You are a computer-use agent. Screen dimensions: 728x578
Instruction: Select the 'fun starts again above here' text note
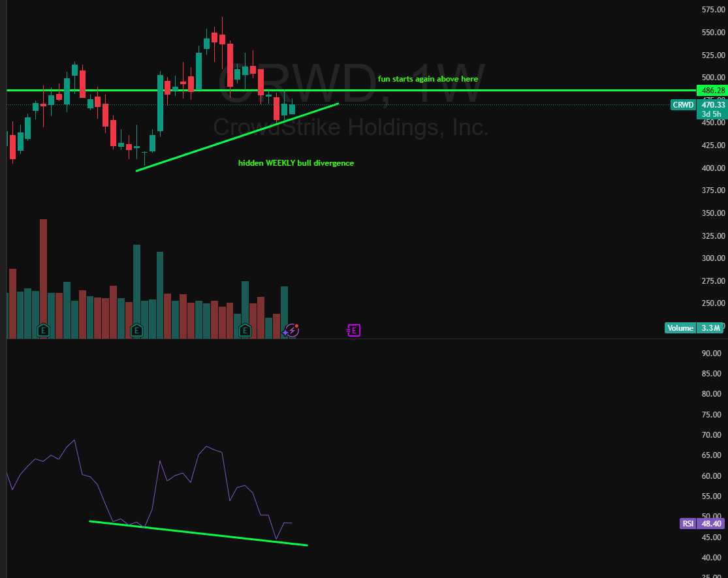click(x=428, y=79)
